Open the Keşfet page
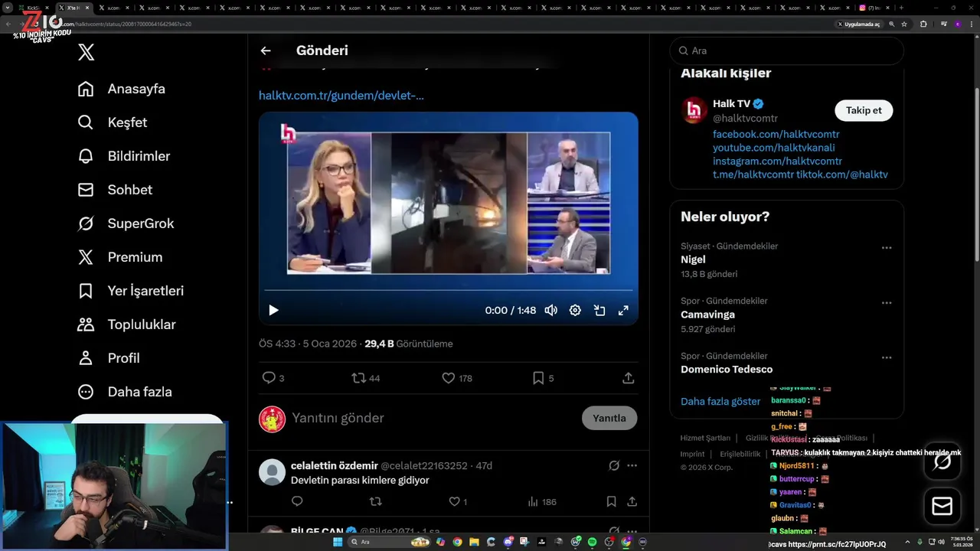980x551 pixels. click(x=113, y=122)
